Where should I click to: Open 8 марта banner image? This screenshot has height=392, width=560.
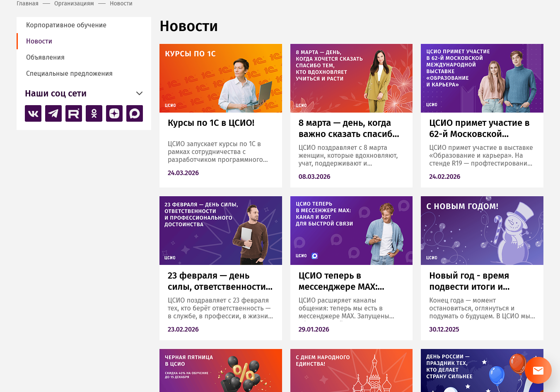coord(351,78)
